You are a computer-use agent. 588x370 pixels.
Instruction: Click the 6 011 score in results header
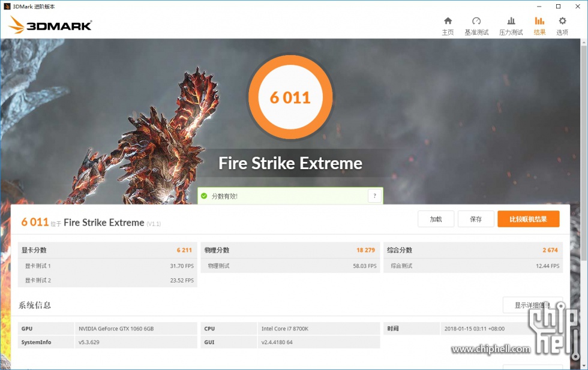coord(35,222)
